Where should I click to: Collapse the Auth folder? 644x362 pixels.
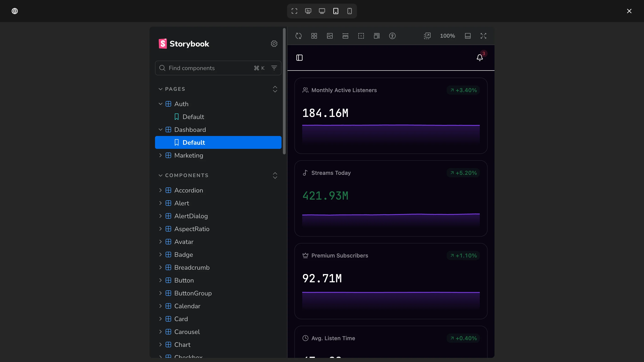tap(218, 104)
